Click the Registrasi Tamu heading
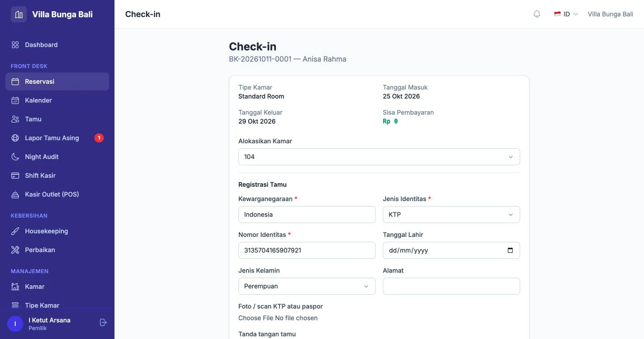644x339 pixels. click(x=263, y=185)
